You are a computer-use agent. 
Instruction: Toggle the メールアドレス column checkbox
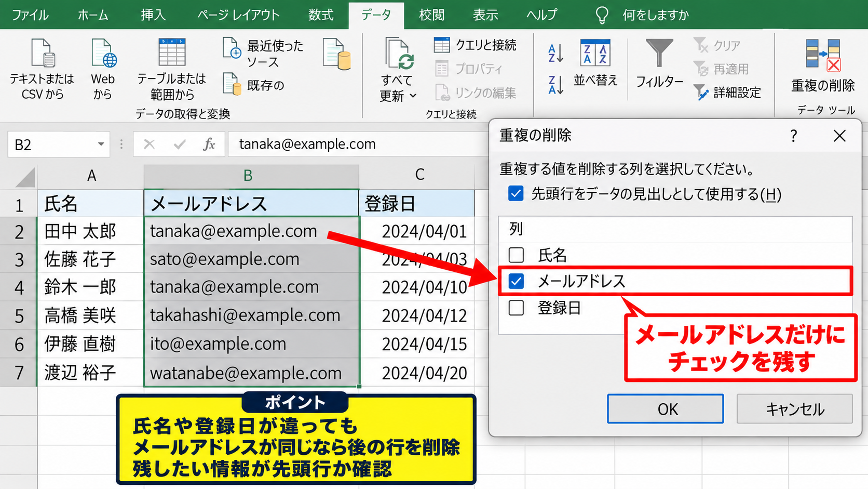click(x=516, y=281)
